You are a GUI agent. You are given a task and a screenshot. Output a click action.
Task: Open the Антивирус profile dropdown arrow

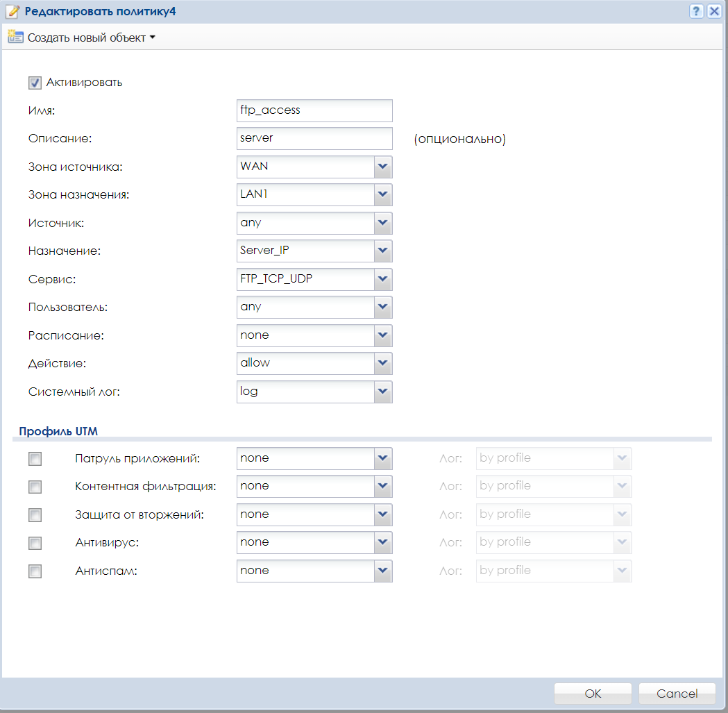coord(382,542)
